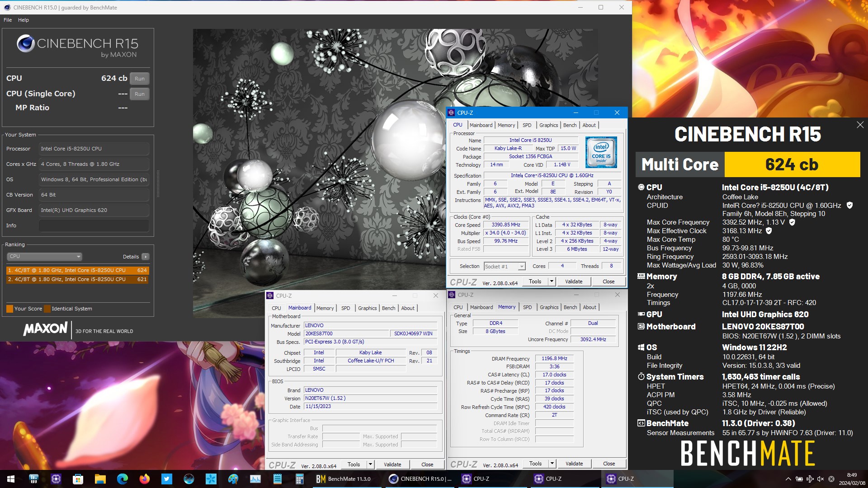The image size is (868, 488).
Task: Launch Firefox from taskbar
Action: click(144, 479)
